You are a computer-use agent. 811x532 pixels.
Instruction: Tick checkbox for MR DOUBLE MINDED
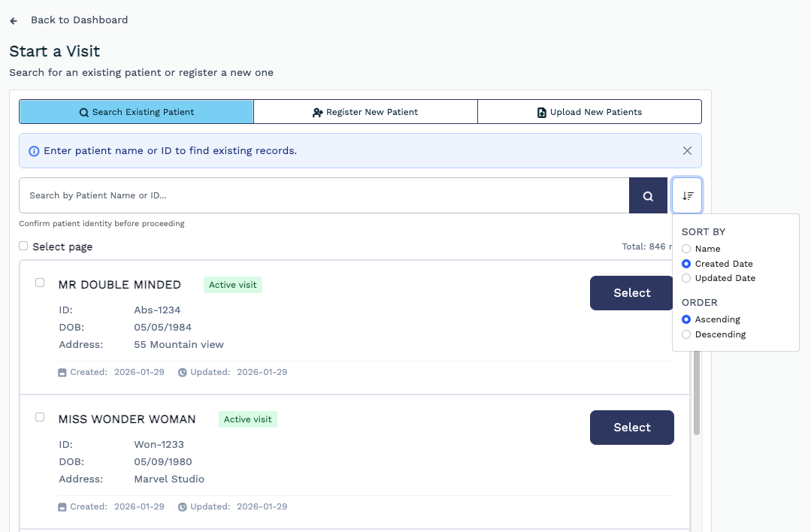[40, 283]
